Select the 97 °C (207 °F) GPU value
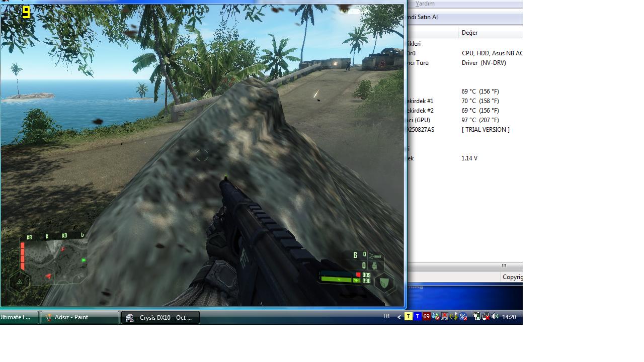Screen dimensions: 644x362 [480, 120]
